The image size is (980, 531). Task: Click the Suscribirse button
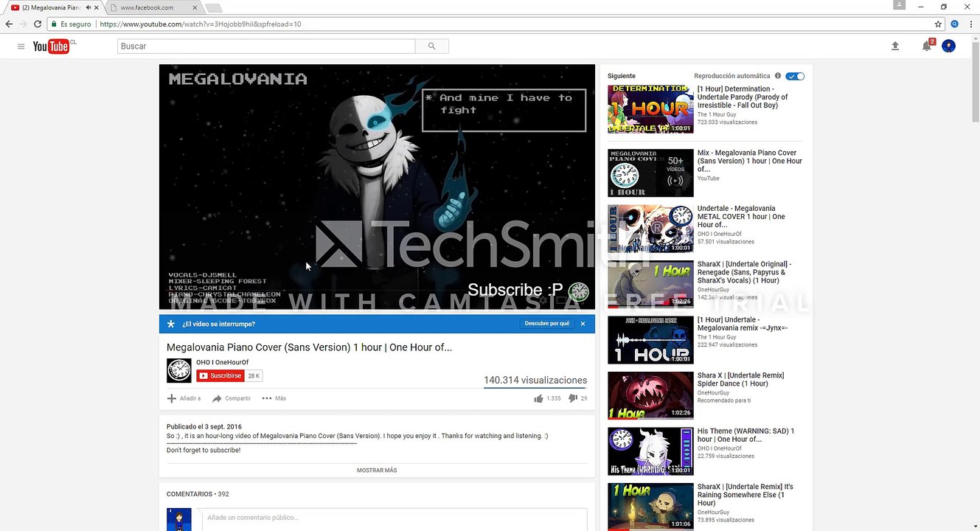220,376
